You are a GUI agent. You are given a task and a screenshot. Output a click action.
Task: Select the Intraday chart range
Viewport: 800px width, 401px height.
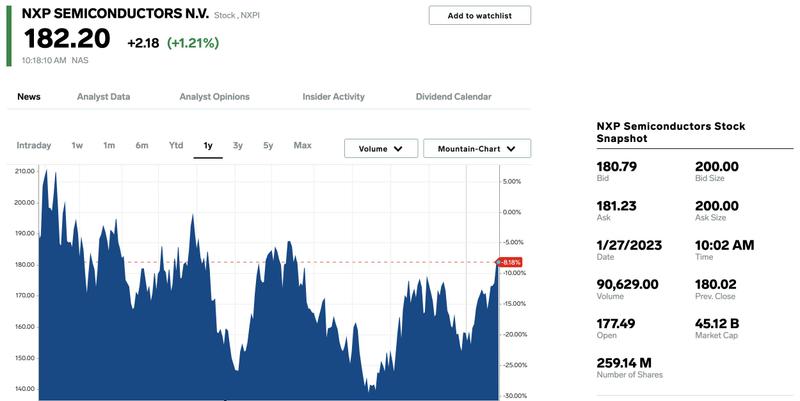34,145
